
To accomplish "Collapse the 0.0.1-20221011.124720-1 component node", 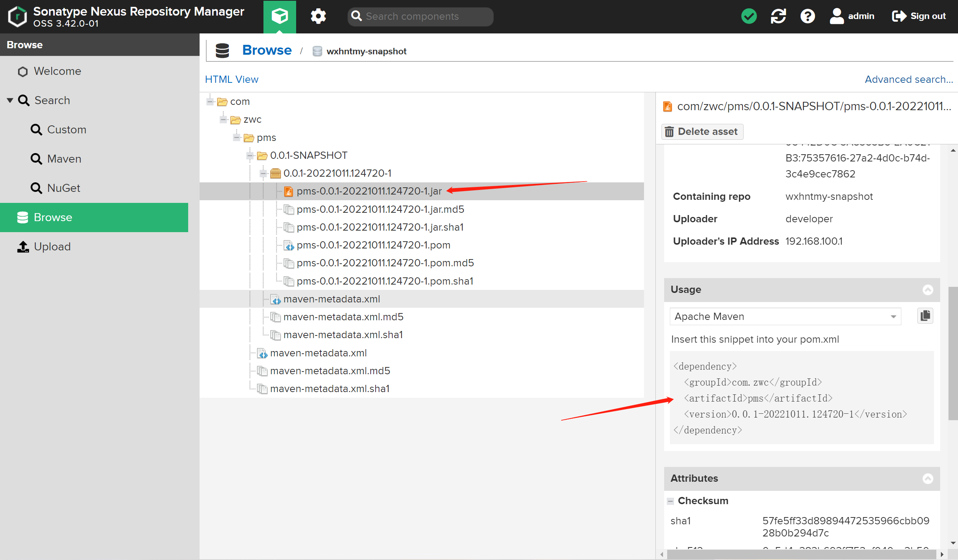I will point(263,174).
